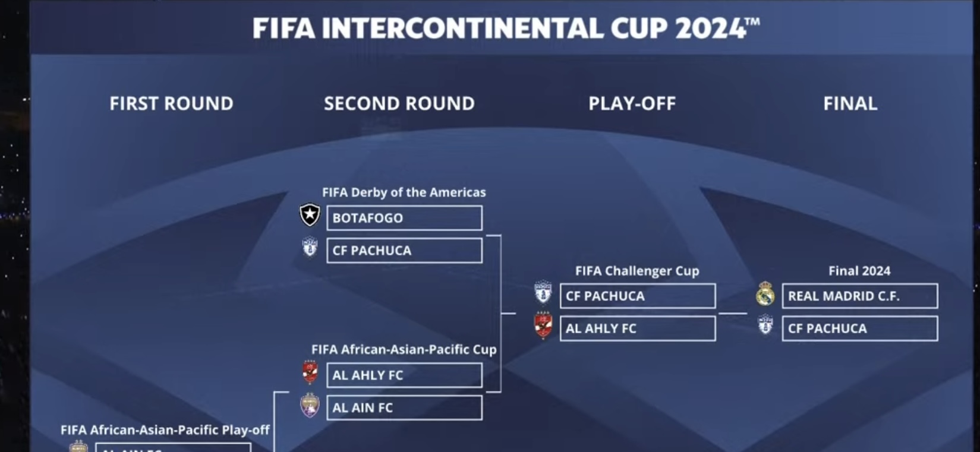Click the FIRST ROUND column heading
Screen dimensions: 980x452
171,103
